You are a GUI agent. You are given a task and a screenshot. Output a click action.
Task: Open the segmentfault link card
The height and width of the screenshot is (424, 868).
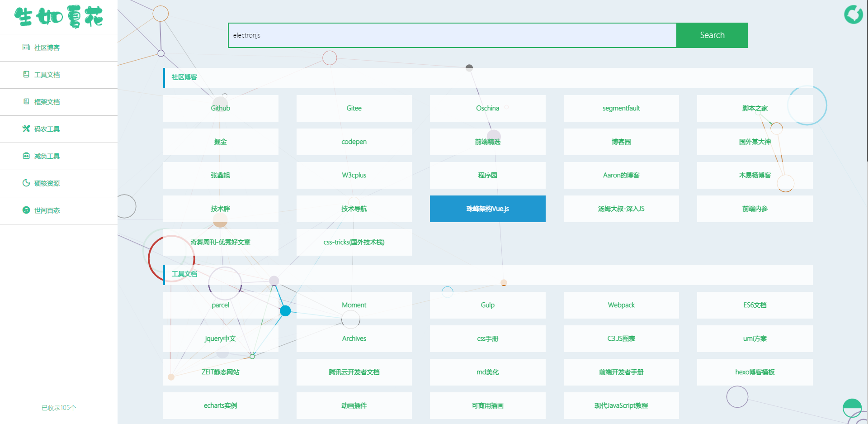click(621, 108)
